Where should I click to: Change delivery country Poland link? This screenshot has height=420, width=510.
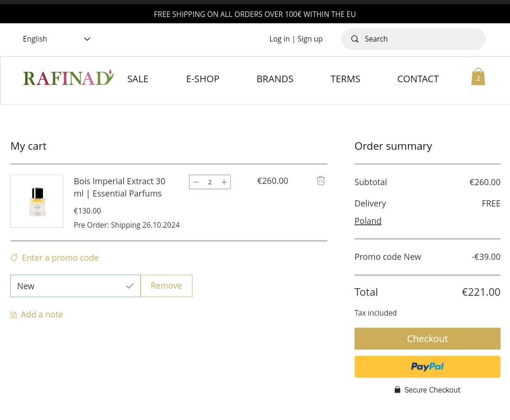(x=368, y=221)
